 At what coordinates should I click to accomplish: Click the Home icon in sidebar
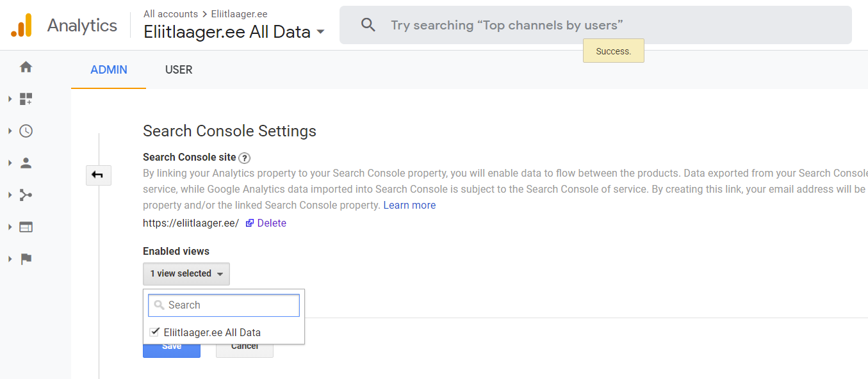click(x=26, y=67)
